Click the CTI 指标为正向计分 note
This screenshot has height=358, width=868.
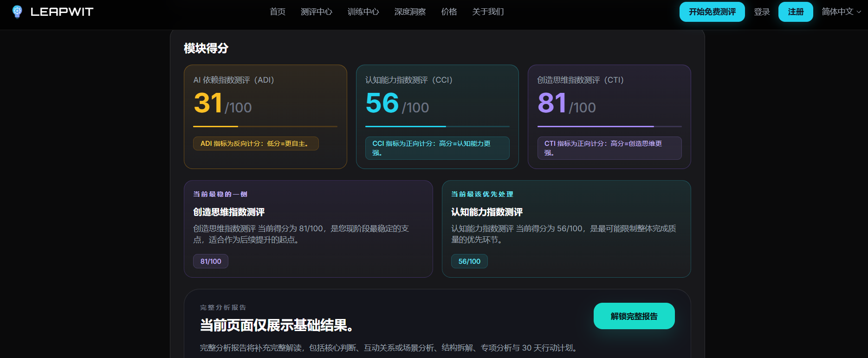[609, 148]
